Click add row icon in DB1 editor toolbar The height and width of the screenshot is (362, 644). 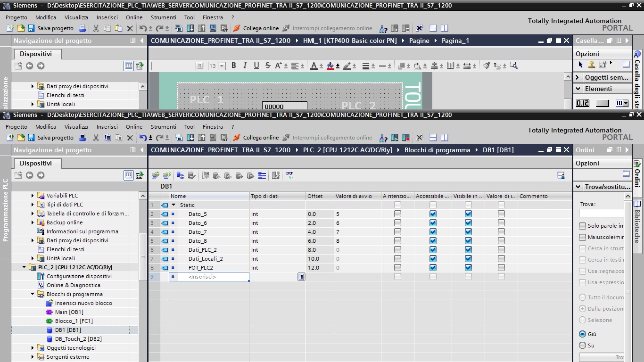[166, 175]
